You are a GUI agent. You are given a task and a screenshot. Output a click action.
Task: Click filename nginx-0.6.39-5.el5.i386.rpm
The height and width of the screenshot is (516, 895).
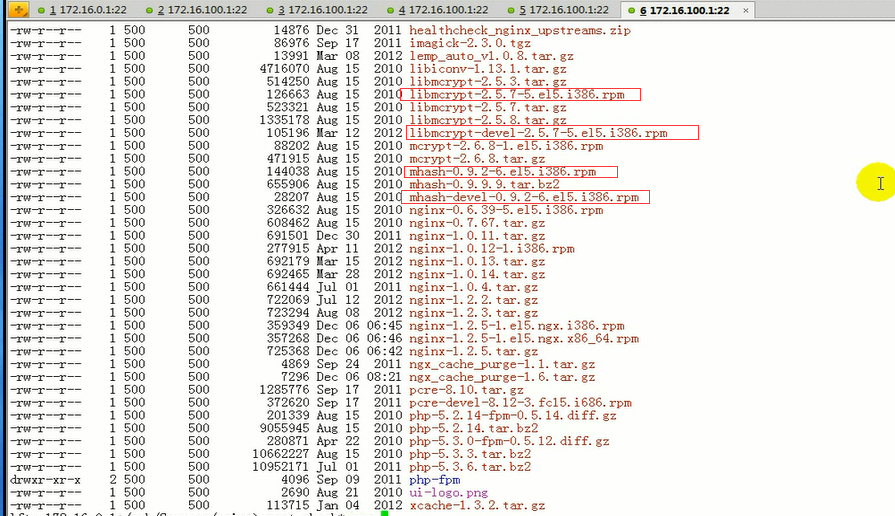[x=506, y=210]
